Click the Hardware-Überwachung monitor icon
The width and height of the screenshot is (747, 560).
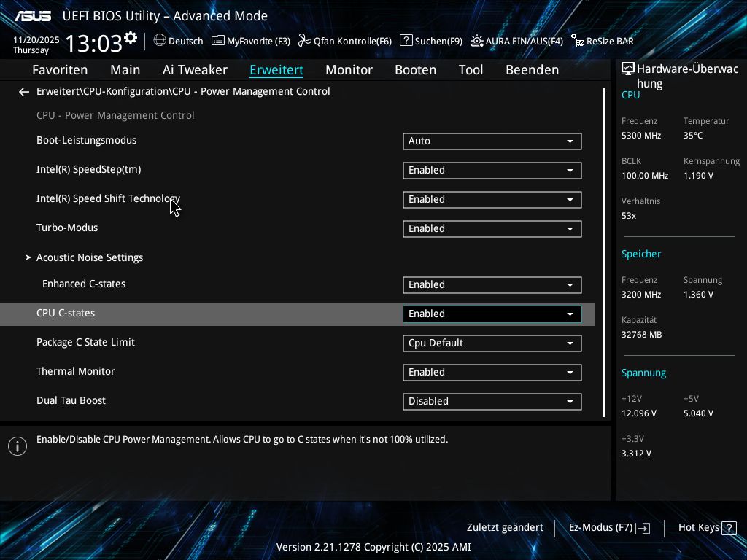628,69
